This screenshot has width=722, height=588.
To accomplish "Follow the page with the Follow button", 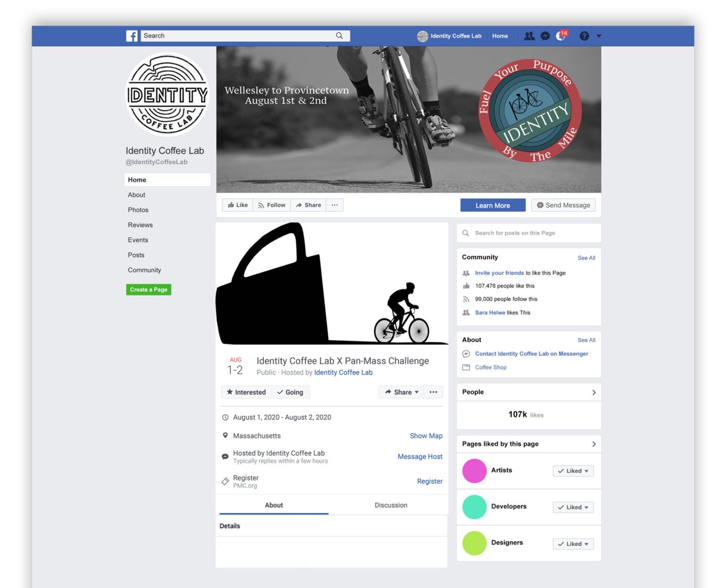I will pyautogui.click(x=271, y=205).
